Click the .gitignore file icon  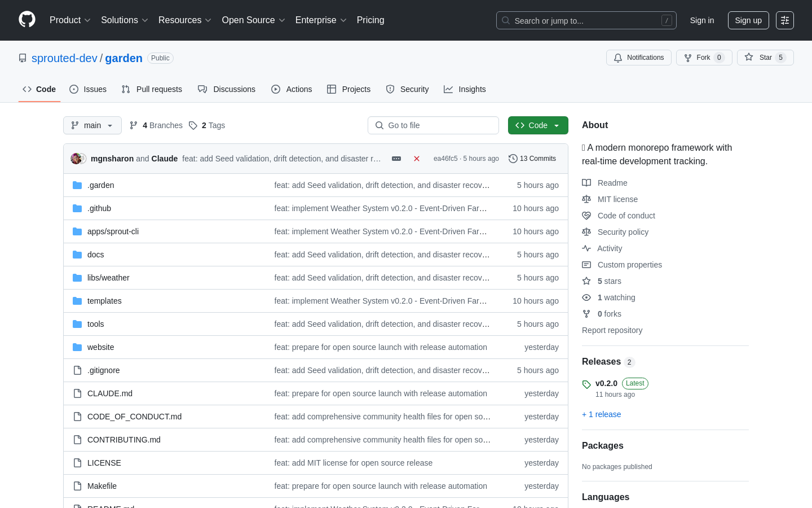point(77,370)
